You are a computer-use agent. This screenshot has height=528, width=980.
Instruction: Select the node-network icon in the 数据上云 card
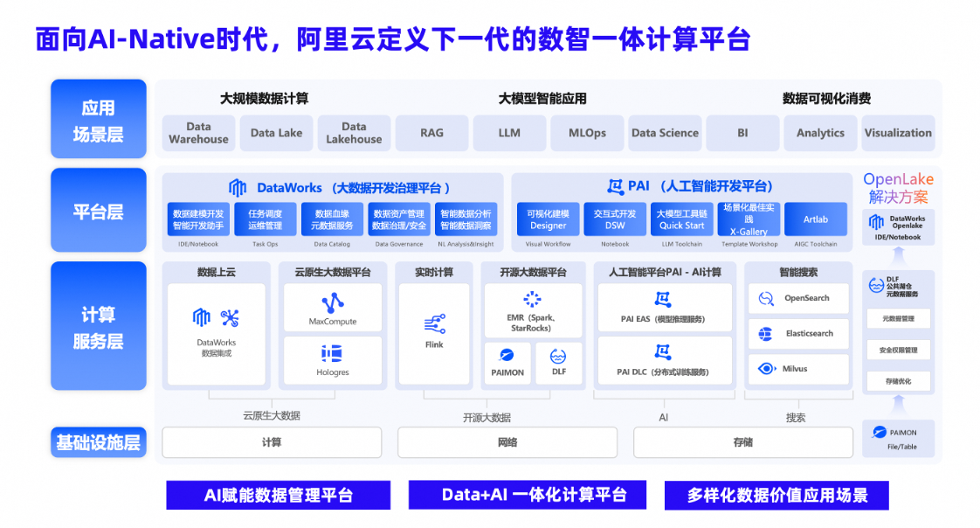coord(230,318)
